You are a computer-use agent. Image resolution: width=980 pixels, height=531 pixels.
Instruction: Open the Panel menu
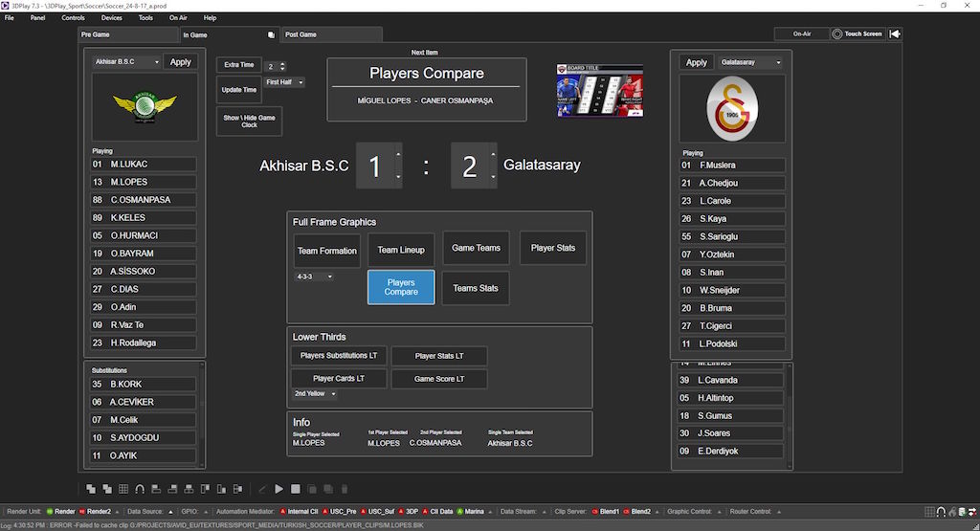(37, 17)
